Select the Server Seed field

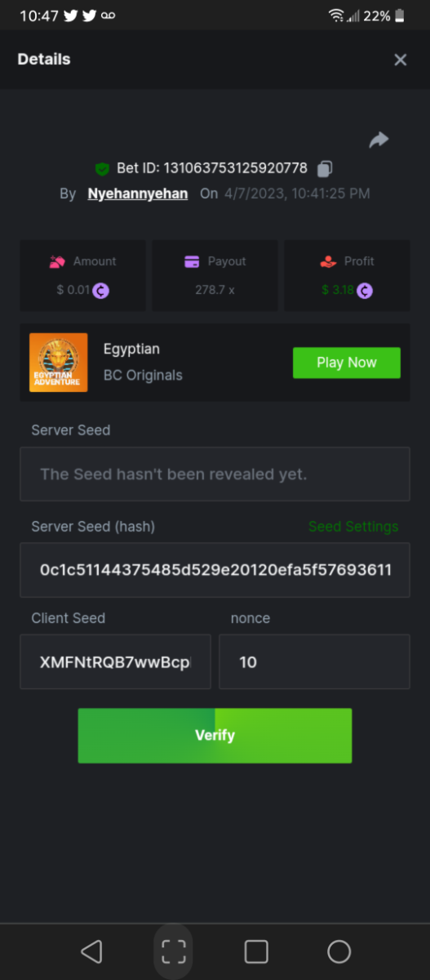tap(215, 474)
